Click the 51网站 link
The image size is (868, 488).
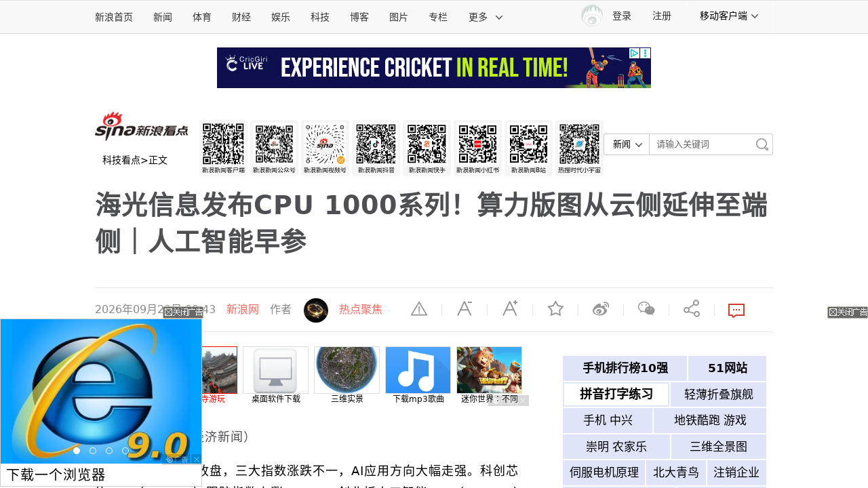[728, 368]
